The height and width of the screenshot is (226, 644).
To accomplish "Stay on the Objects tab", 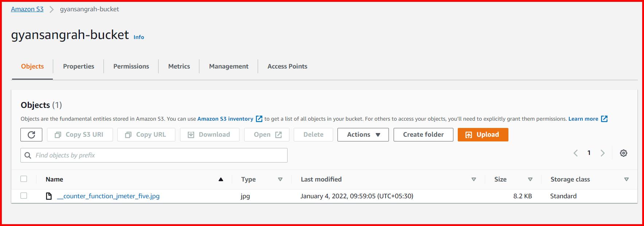I will (x=32, y=66).
